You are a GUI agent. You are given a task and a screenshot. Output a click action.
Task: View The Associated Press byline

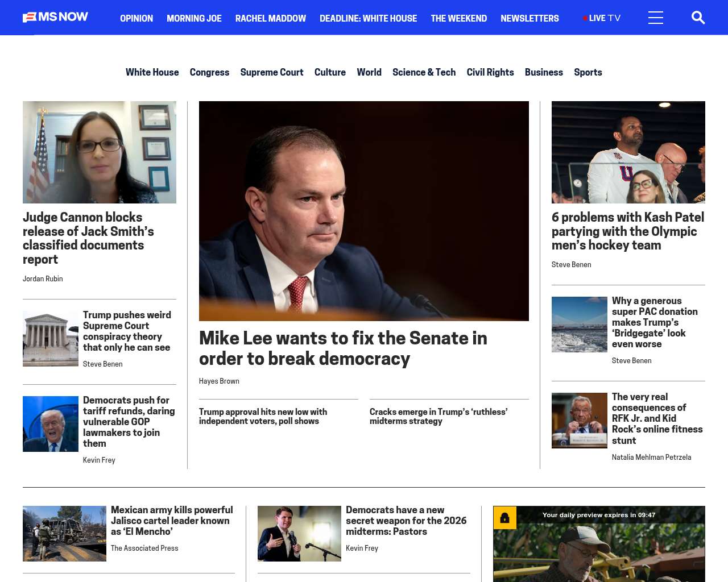tap(144, 548)
